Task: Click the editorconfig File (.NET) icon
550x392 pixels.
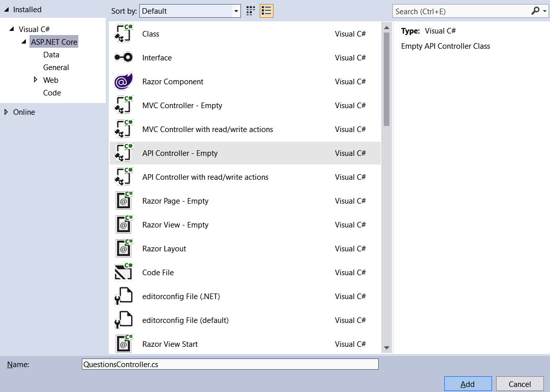Action: 124,296
